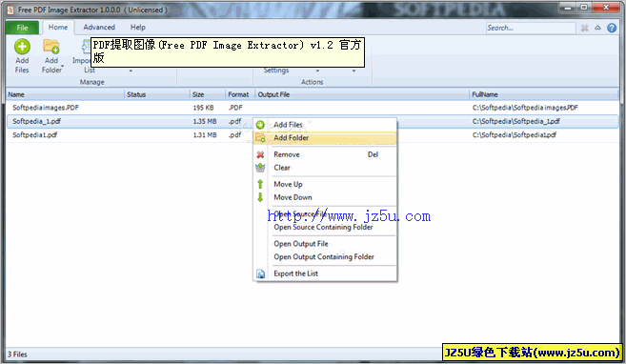Open the Add Folder dropdown arrow

[62, 67]
